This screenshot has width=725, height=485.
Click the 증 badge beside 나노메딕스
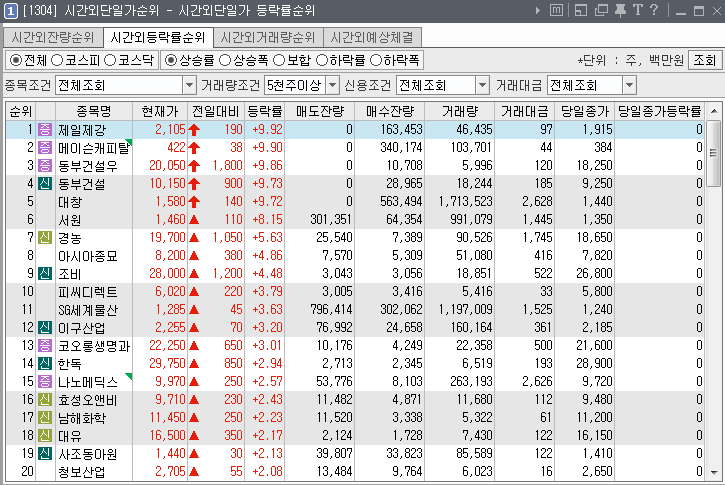coord(44,382)
